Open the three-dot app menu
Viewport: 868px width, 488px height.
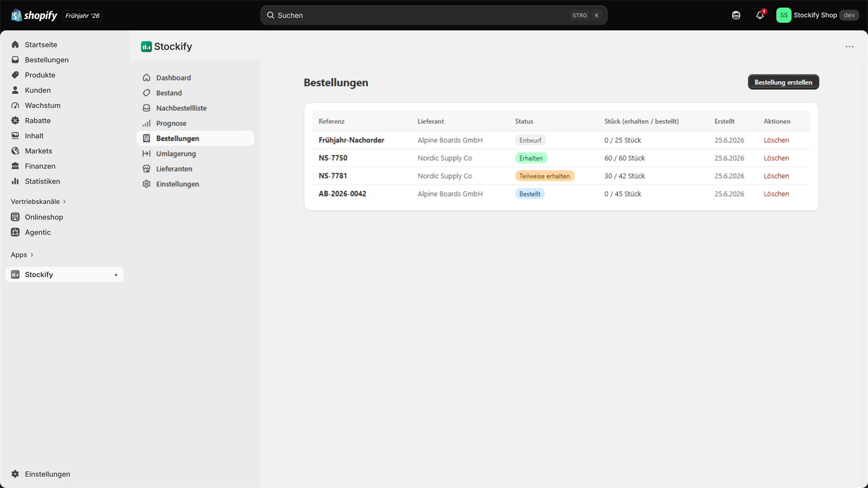850,47
